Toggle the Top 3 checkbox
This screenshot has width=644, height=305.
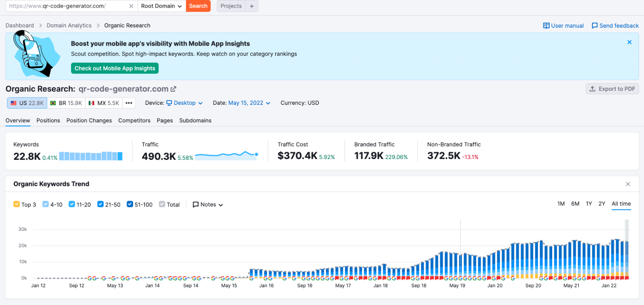point(16,204)
